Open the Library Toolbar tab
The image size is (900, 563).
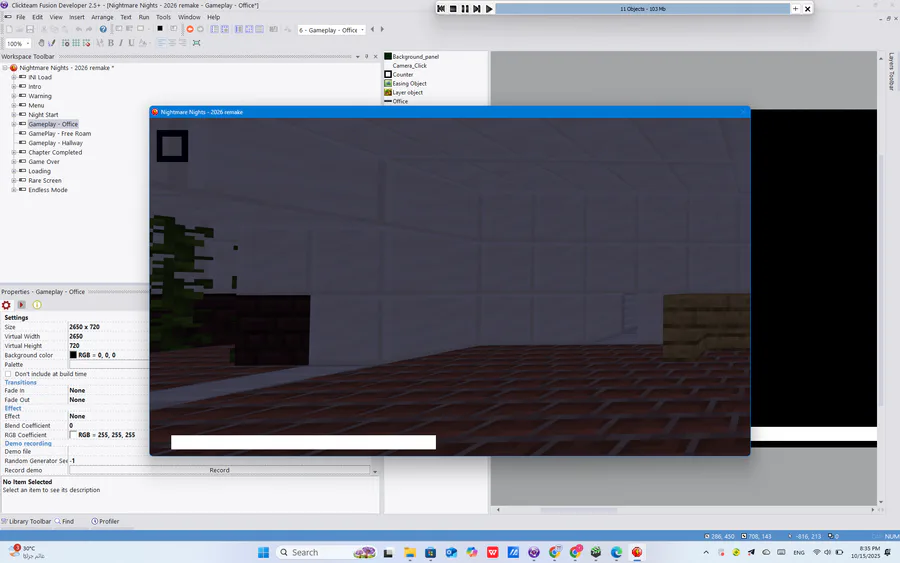coord(26,521)
